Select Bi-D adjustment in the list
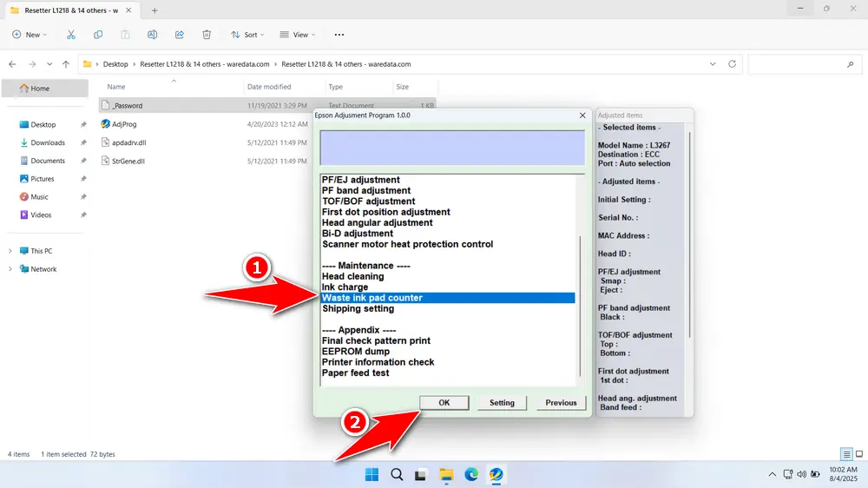Viewport: 868px width, 488px height. point(358,234)
